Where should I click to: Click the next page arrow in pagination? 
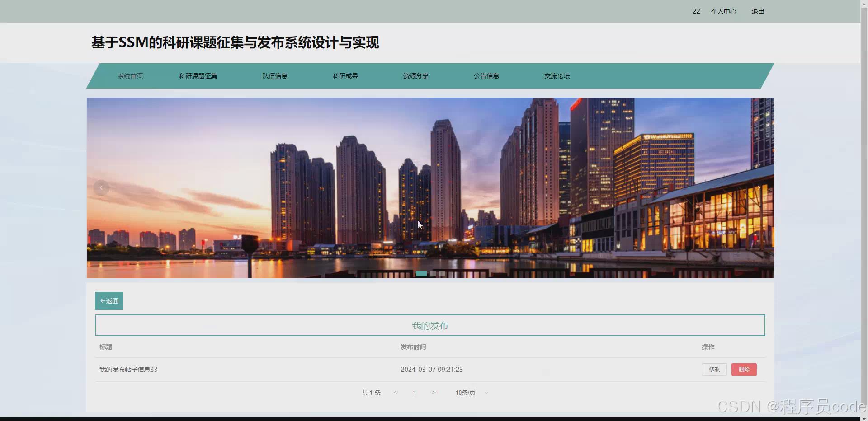[x=434, y=393]
